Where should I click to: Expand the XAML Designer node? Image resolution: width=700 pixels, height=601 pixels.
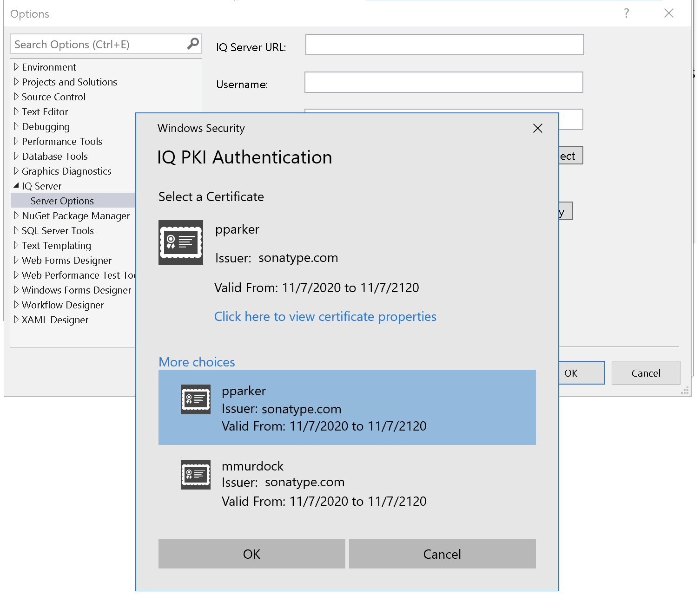16,320
